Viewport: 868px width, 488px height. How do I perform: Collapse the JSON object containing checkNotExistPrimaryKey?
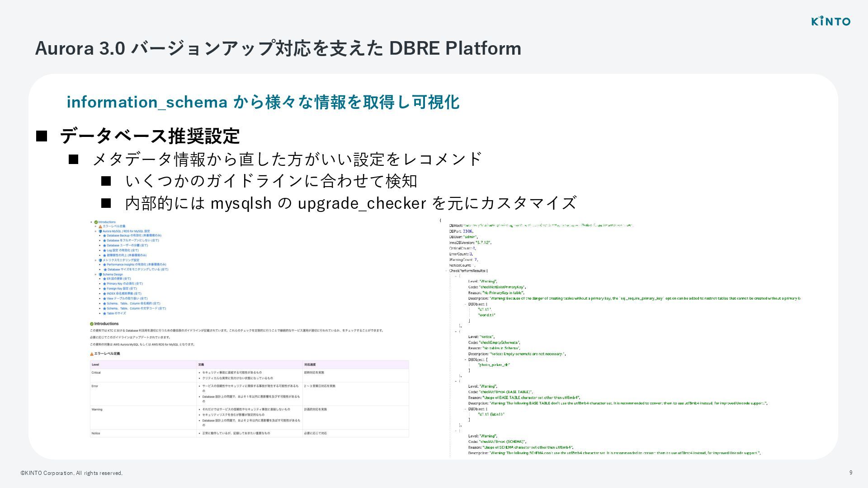click(456, 276)
